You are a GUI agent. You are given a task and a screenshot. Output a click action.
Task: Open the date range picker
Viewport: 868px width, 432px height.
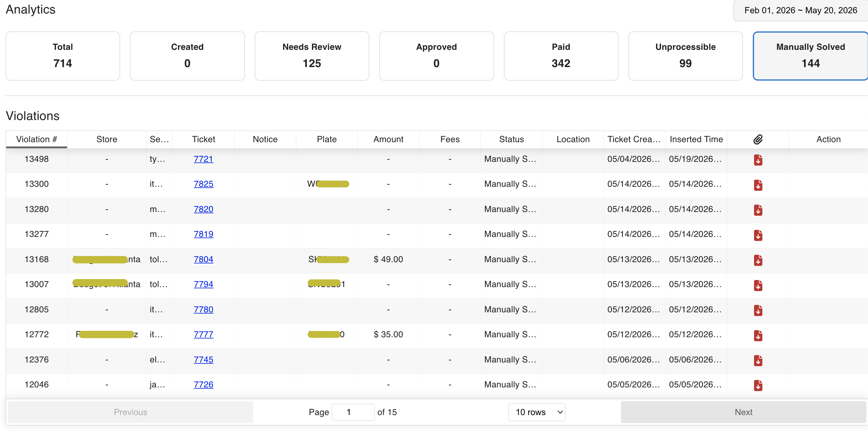coord(801,10)
